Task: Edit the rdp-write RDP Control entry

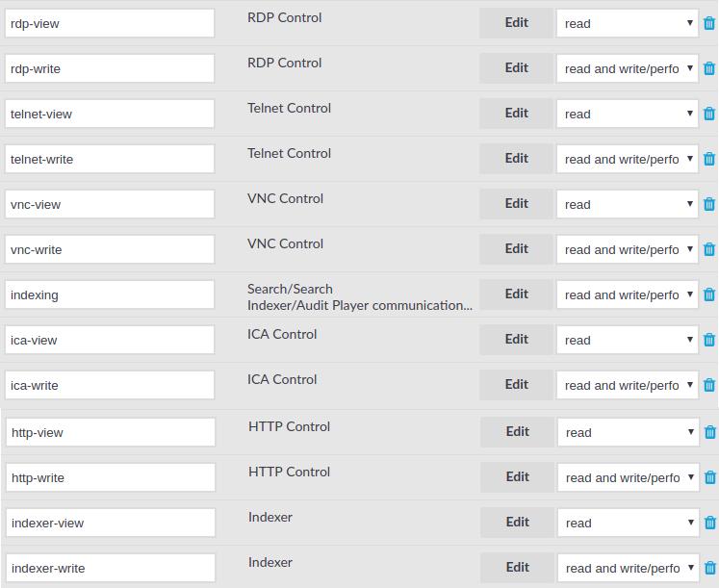Action: 516,67
